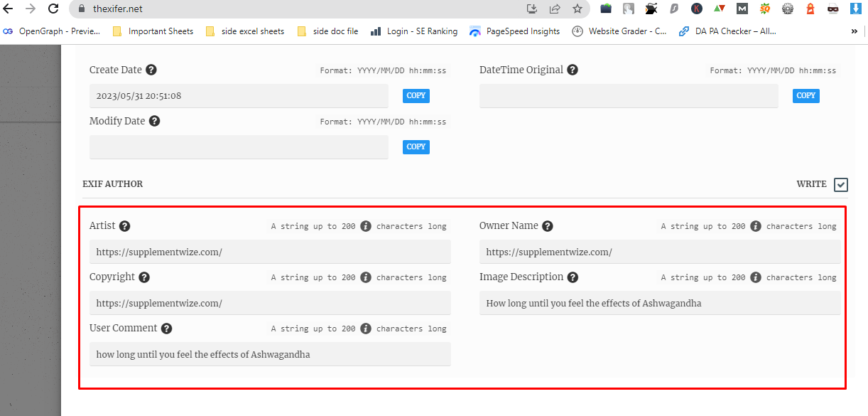Open the red K circle extension
Viewport: 868px width, 416px height.
pos(697,9)
